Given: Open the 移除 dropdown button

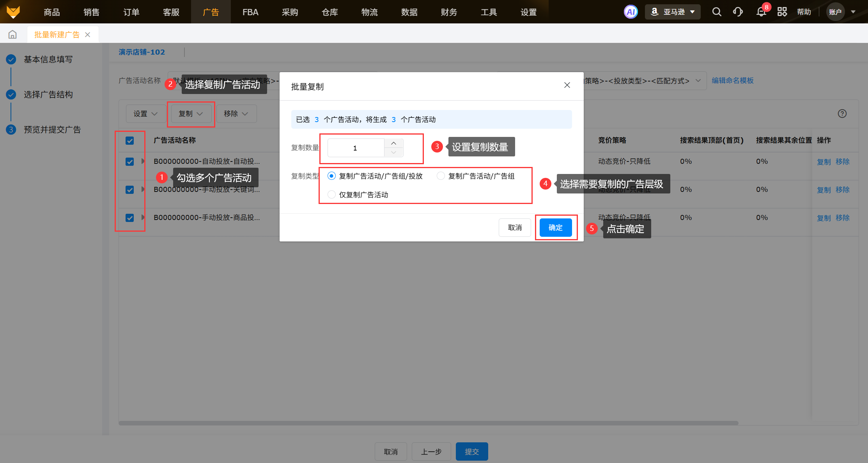Looking at the screenshot, I should tap(236, 114).
